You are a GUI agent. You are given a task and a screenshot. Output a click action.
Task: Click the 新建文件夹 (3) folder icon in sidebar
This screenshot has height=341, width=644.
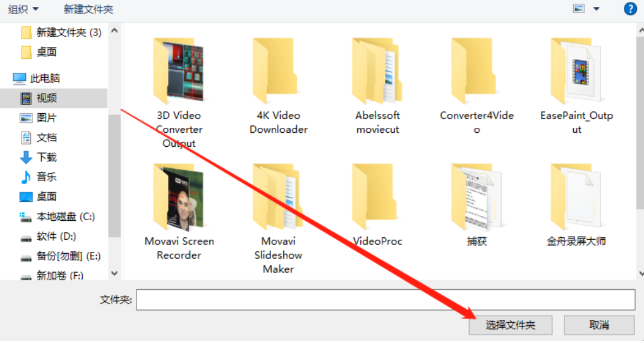27,32
